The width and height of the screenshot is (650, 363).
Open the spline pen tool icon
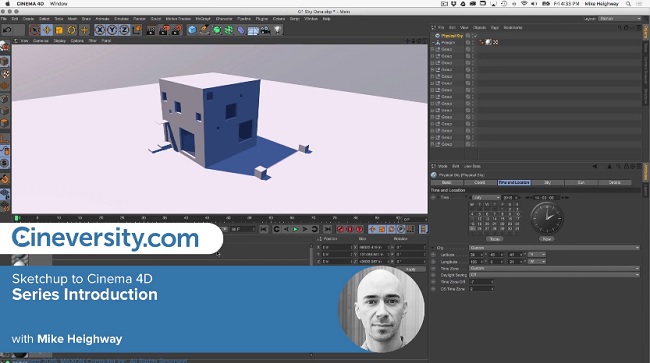click(x=204, y=30)
